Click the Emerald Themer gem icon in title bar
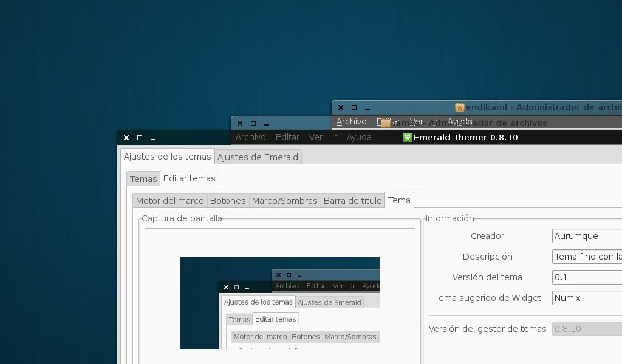The image size is (622, 364). tap(408, 138)
